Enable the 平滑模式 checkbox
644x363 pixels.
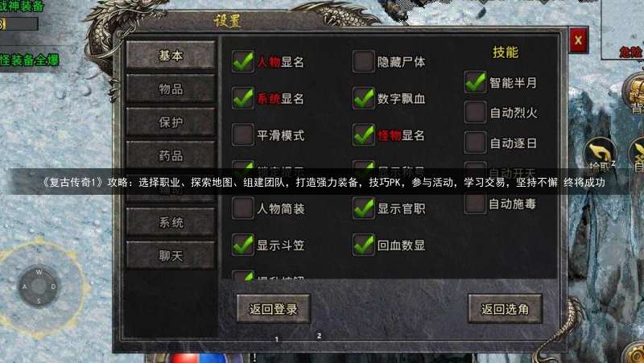243,135
